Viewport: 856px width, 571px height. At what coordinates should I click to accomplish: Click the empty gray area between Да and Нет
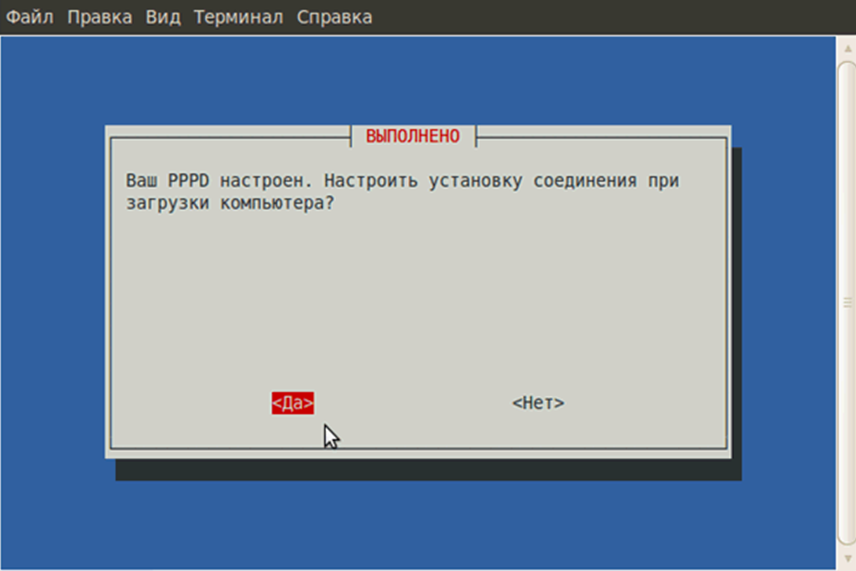(415, 403)
